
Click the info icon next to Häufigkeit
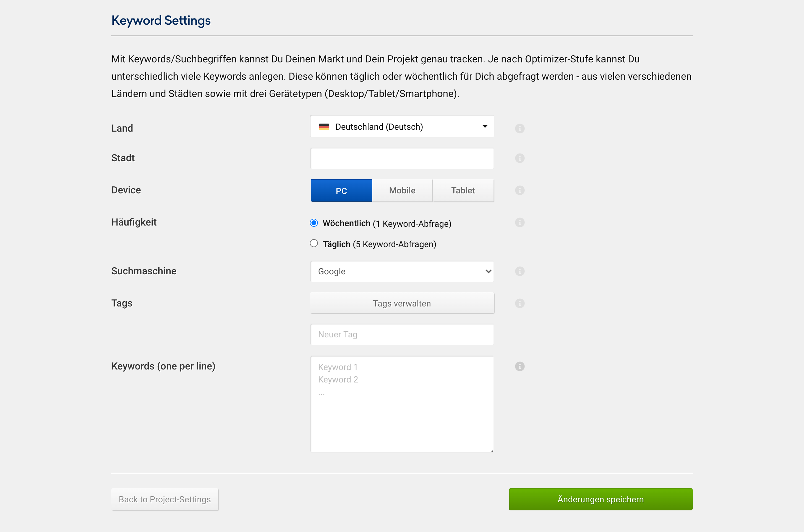tap(520, 222)
